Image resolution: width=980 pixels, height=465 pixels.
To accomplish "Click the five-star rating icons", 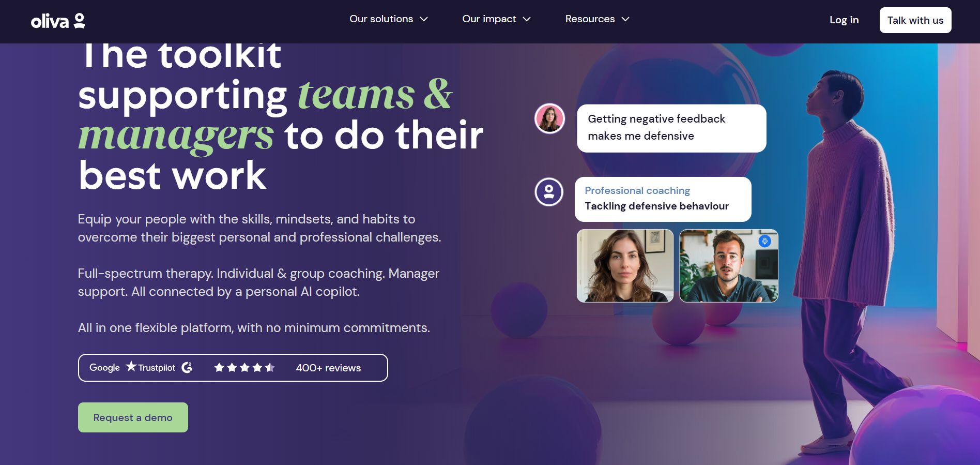I will click(244, 368).
